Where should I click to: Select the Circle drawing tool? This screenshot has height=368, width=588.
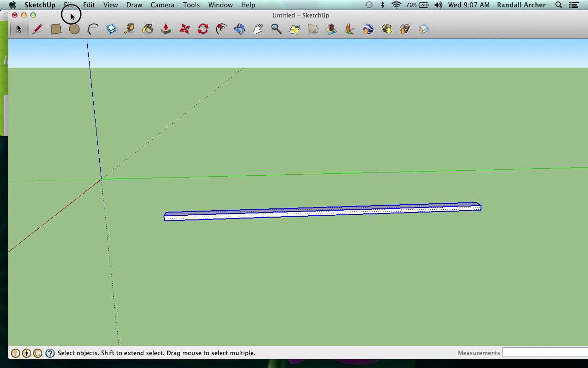(74, 29)
